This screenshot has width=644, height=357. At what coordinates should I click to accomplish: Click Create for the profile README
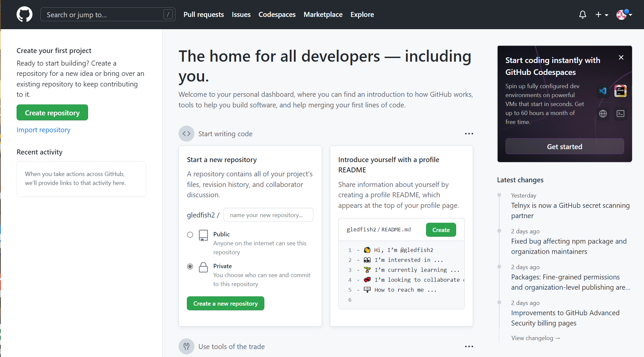coord(441,230)
